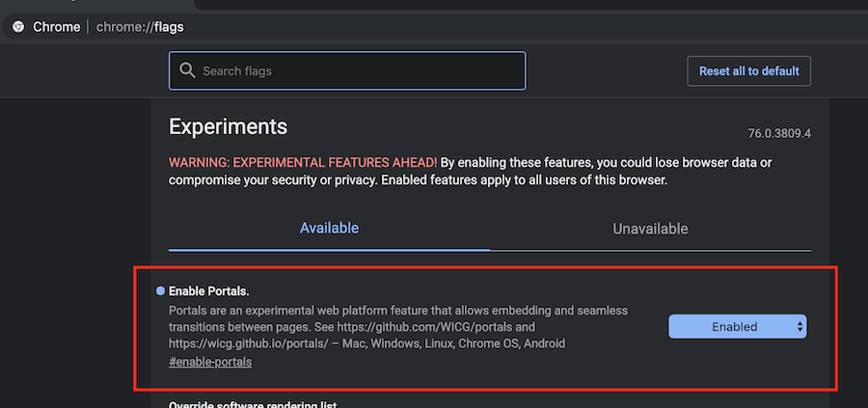Click the red WARNING: EXPERIMENTAL FEATURES AHEAD! text
The width and height of the screenshot is (868, 408).
(304, 163)
